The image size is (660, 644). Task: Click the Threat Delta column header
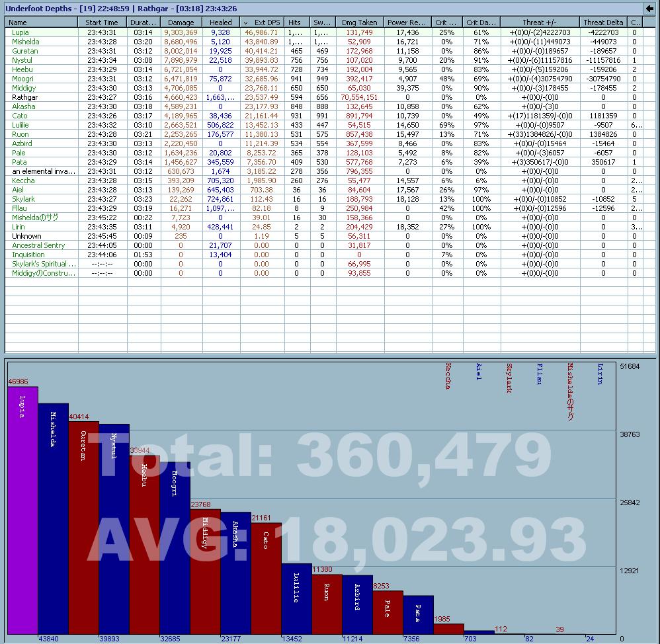pos(603,22)
